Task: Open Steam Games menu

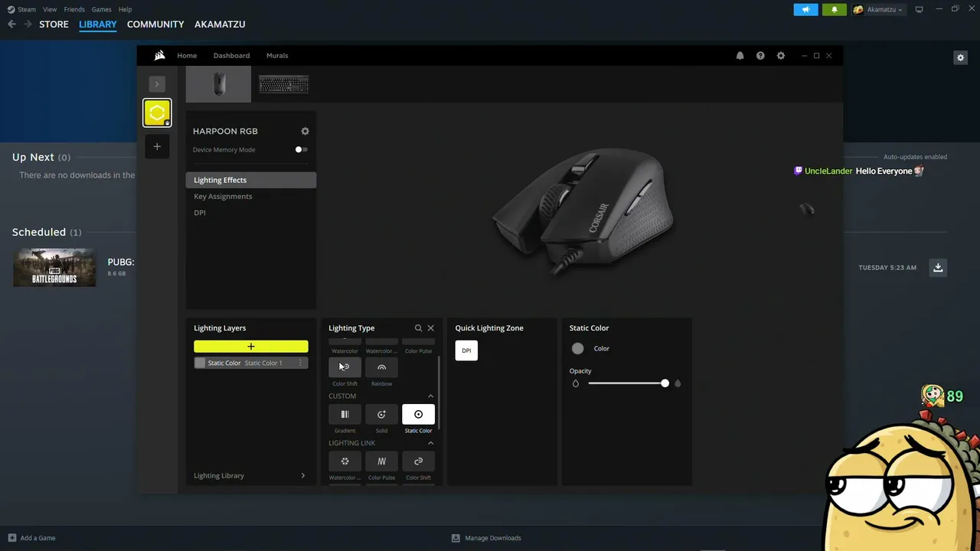Action: 101,9
